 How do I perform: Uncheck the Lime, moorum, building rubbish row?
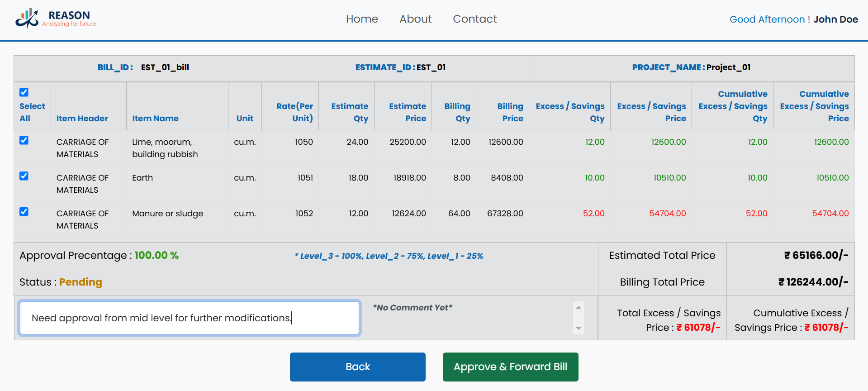pos(24,140)
